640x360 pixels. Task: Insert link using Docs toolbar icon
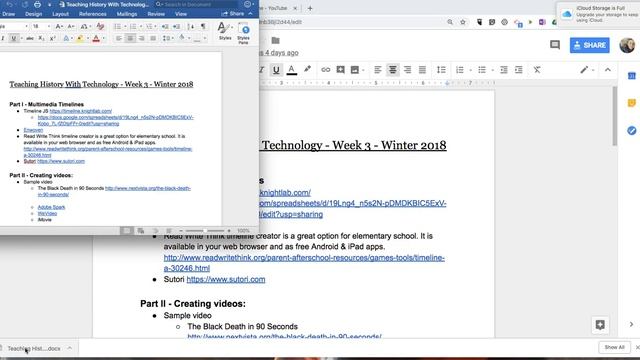coord(325,70)
